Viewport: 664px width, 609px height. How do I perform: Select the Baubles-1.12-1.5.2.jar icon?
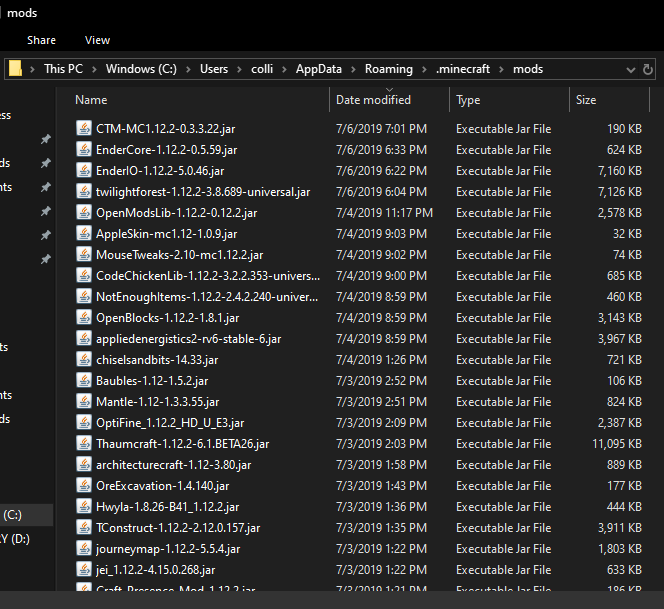[84, 380]
